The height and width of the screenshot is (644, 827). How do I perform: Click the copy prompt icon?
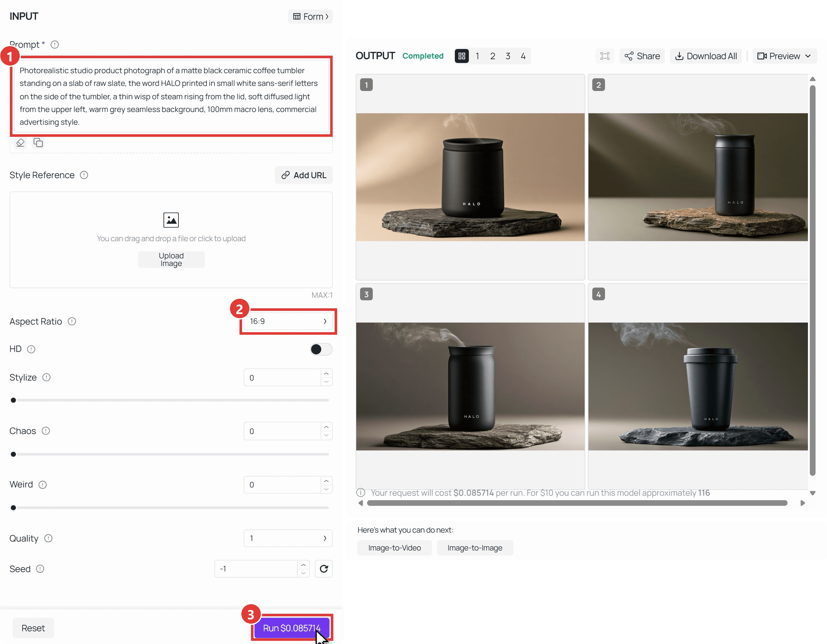[38, 143]
